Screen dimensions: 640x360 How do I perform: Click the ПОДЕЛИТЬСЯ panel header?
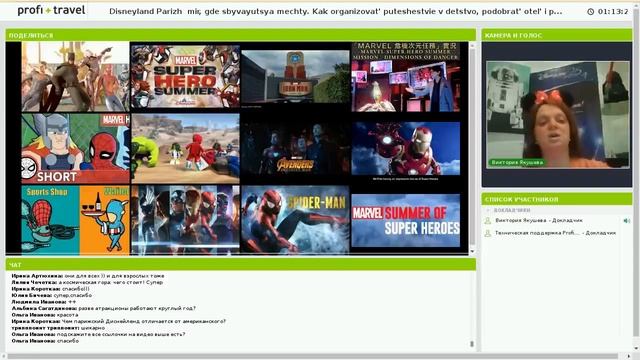240,36
